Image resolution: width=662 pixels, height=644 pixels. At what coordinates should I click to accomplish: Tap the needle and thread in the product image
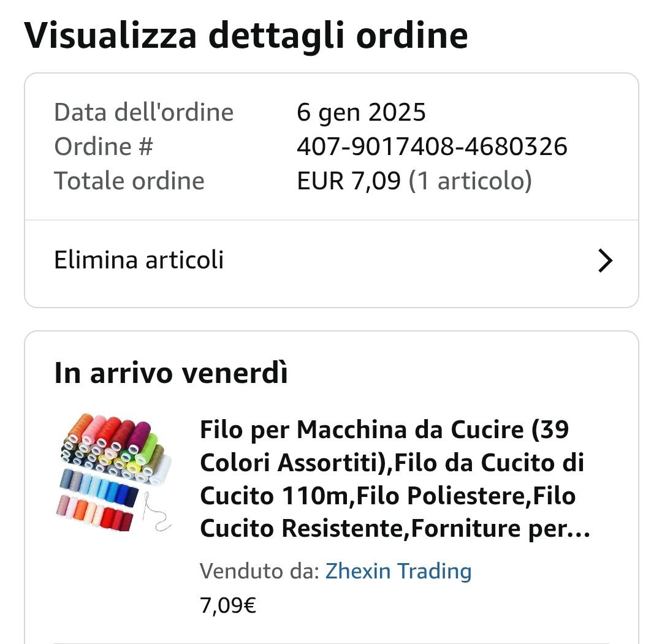[x=156, y=513]
